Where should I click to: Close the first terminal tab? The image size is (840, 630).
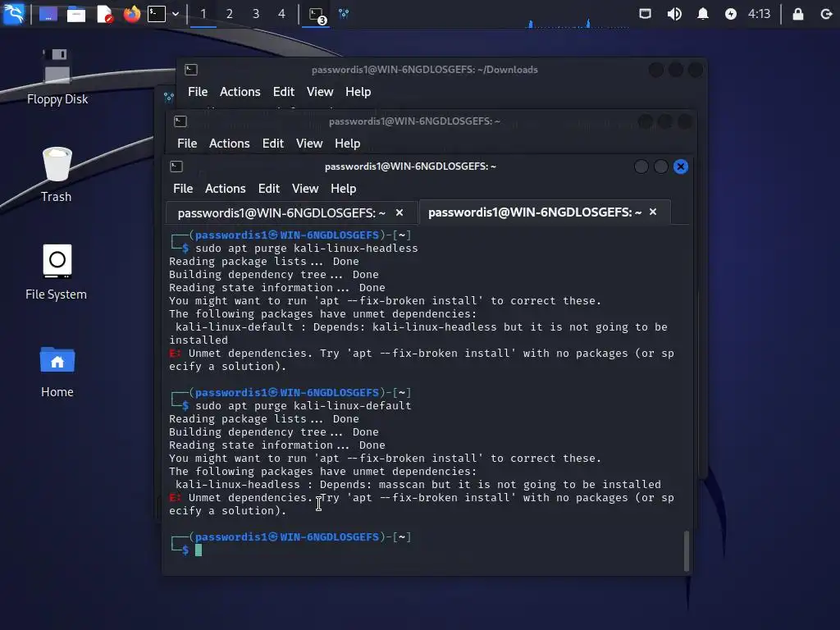click(x=399, y=212)
